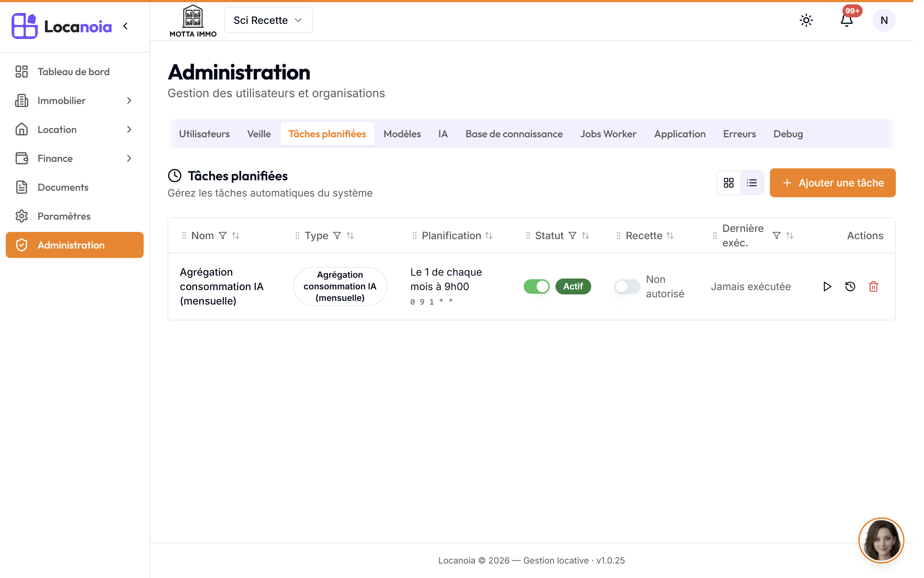Grab the Planification column drag handle
Viewport: 924px width, 578px height.
(x=414, y=236)
